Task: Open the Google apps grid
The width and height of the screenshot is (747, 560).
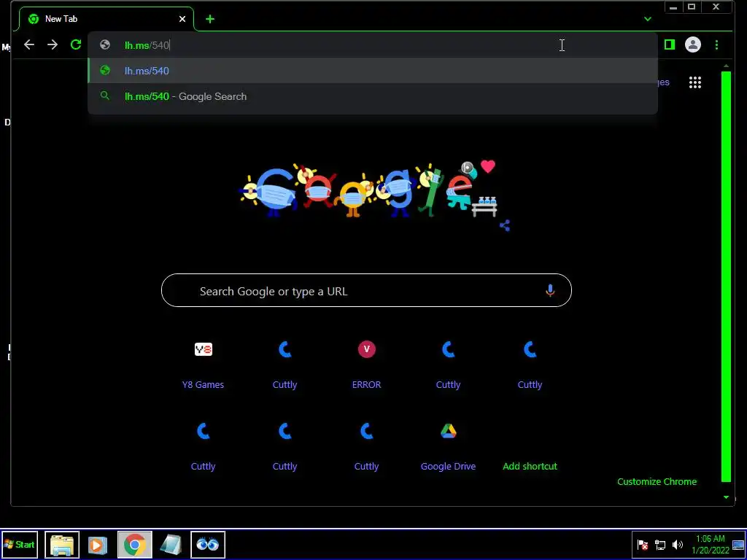Action: coord(695,82)
